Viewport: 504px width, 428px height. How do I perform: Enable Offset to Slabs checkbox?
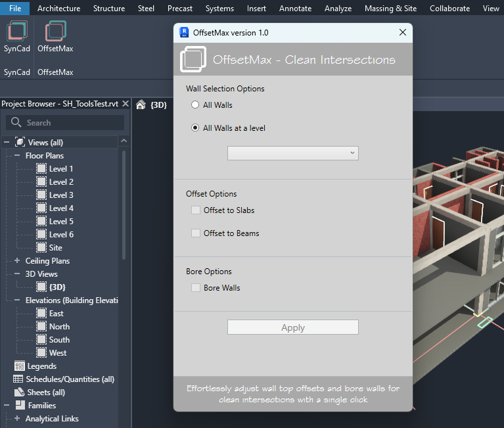point(196,210)
